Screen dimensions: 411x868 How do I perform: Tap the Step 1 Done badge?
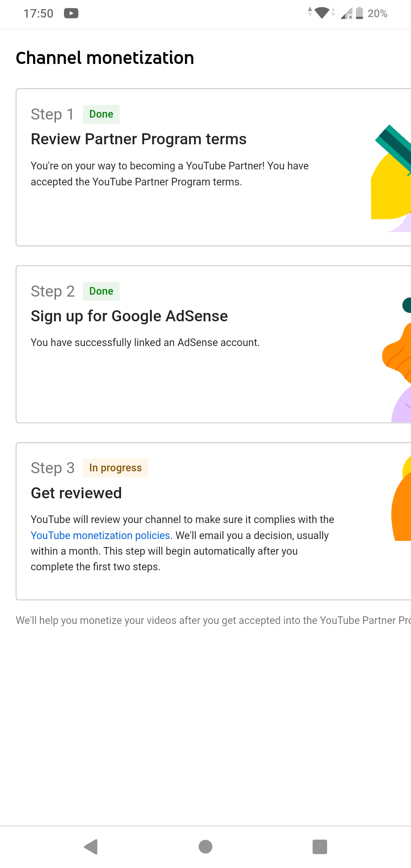[101, 114]
